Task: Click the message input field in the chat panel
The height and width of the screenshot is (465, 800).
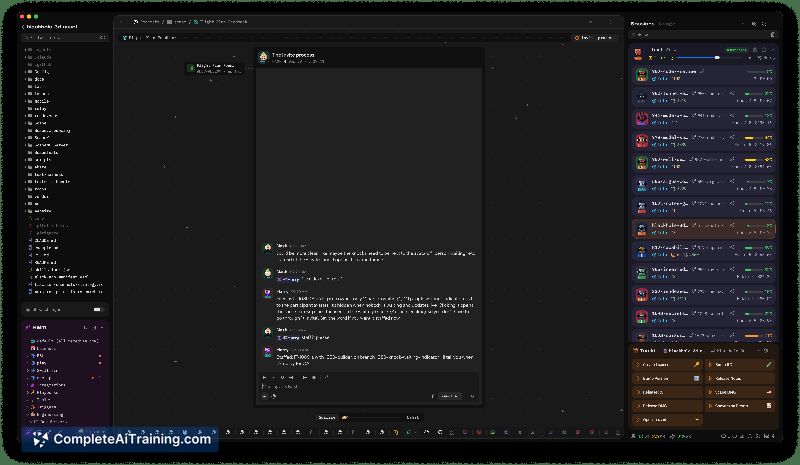Action: tap(369, 386)
